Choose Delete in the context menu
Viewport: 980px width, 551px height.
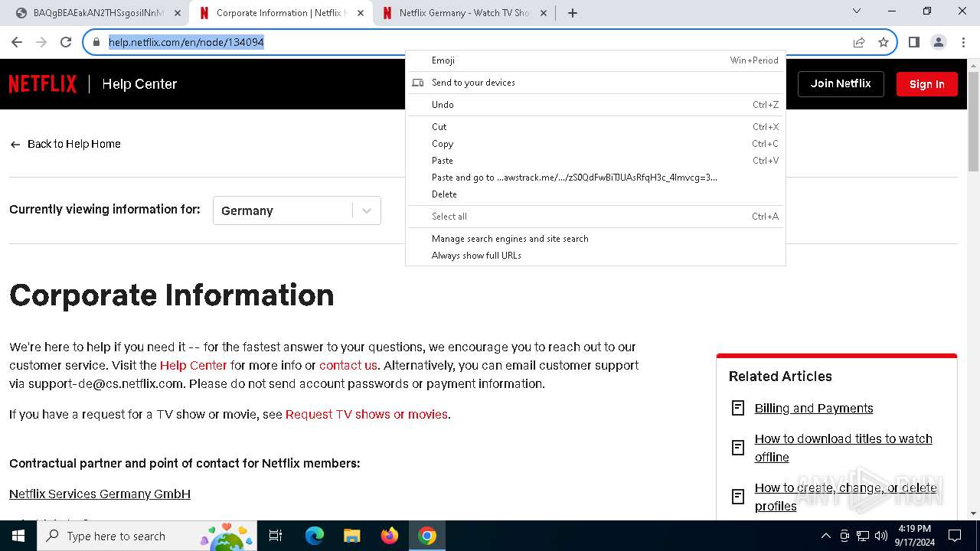[595, 194]
